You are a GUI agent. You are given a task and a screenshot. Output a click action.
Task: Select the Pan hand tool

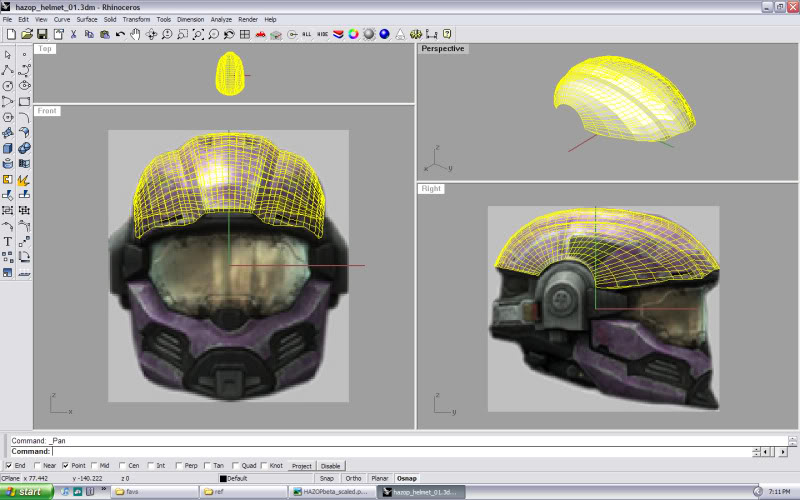(136, 34)
